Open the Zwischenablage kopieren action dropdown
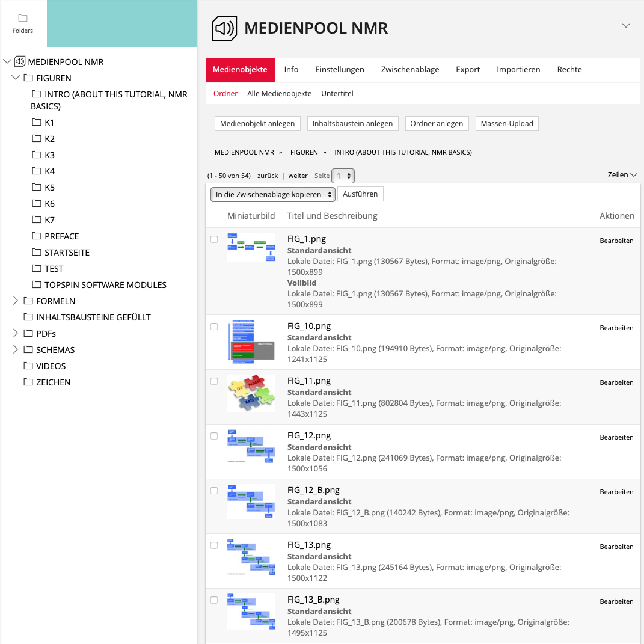 tap(273, 194)
